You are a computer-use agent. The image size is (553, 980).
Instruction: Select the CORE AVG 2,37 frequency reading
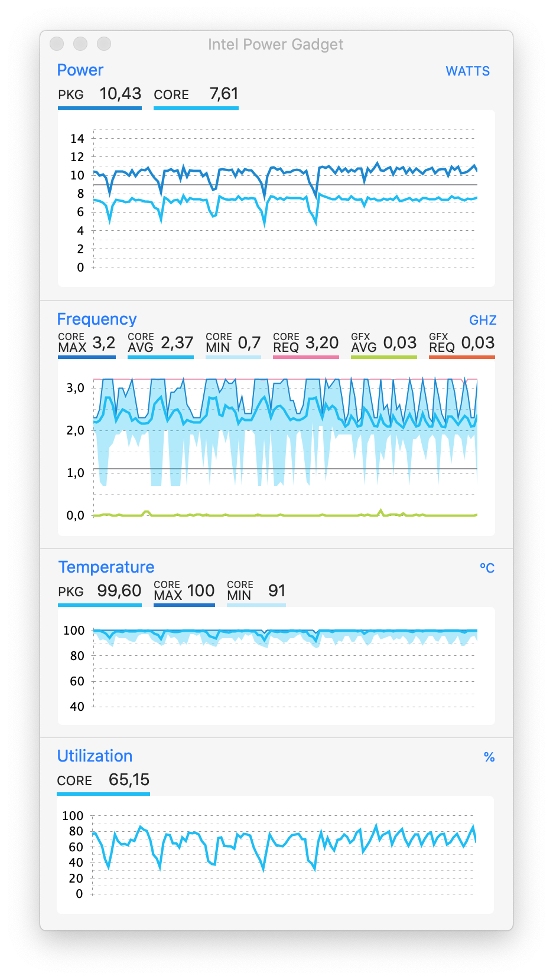(177, 343)
